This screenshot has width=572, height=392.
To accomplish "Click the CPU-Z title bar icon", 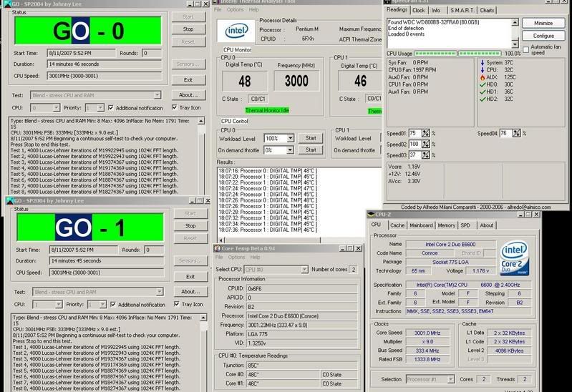I will (x=372, y=214).
